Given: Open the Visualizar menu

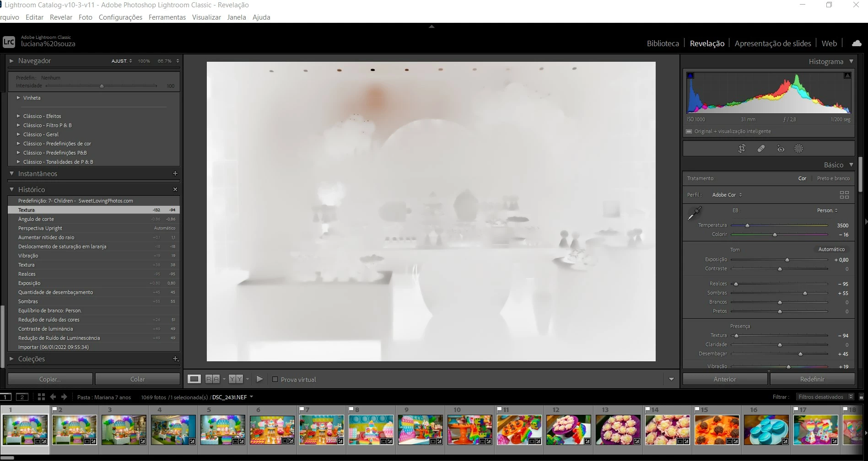Looking at the screenshot, I should pyautogui.click(x=206, y=17).
